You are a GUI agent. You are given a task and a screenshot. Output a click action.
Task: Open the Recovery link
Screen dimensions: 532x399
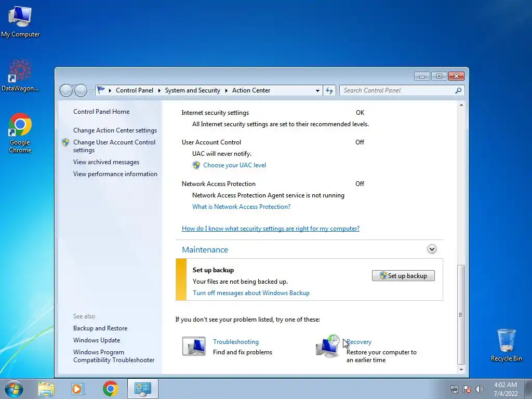click(359, 342)
